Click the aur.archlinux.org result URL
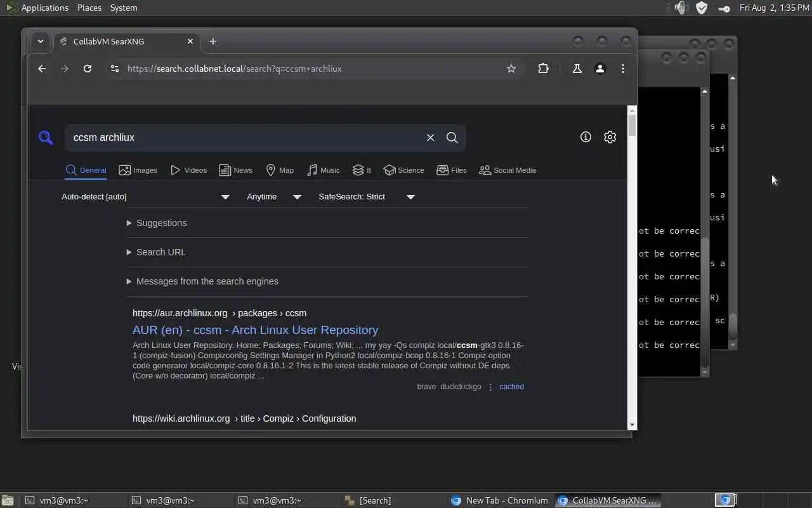812x508 pixels. (x=219, y=313)
